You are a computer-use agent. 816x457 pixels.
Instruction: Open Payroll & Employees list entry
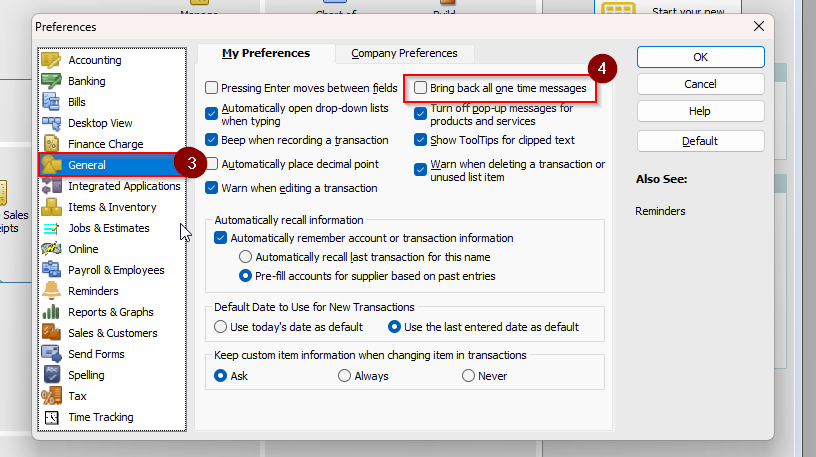click(116, 270)
